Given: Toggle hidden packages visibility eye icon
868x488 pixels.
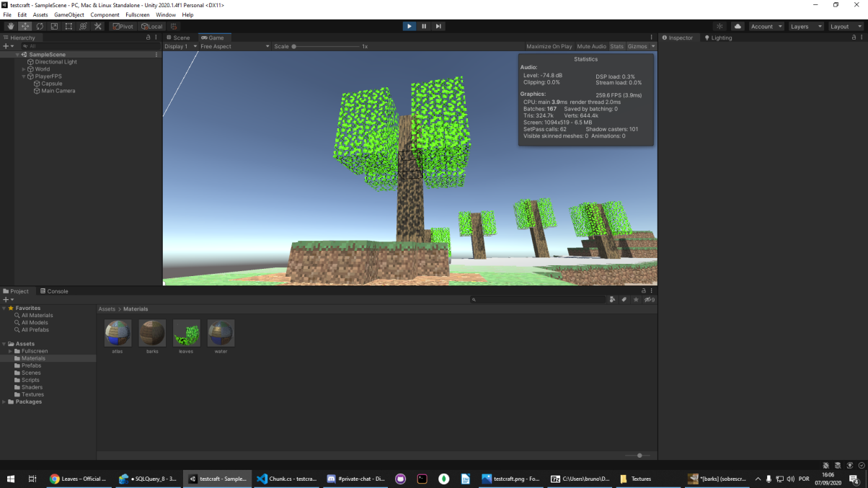Looking at the screenshot, I should (650, 299).
